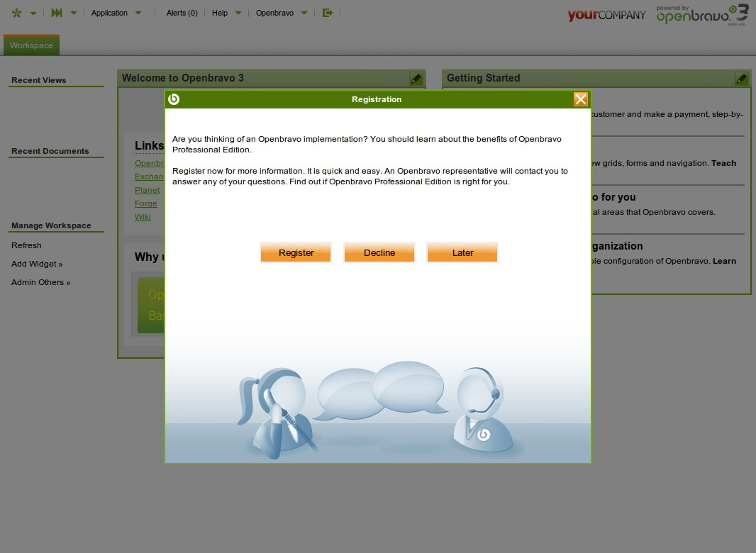756x553 pixels.
Task: Open the Wiki link
Action: pyautogui.click(x=143, y=217)
